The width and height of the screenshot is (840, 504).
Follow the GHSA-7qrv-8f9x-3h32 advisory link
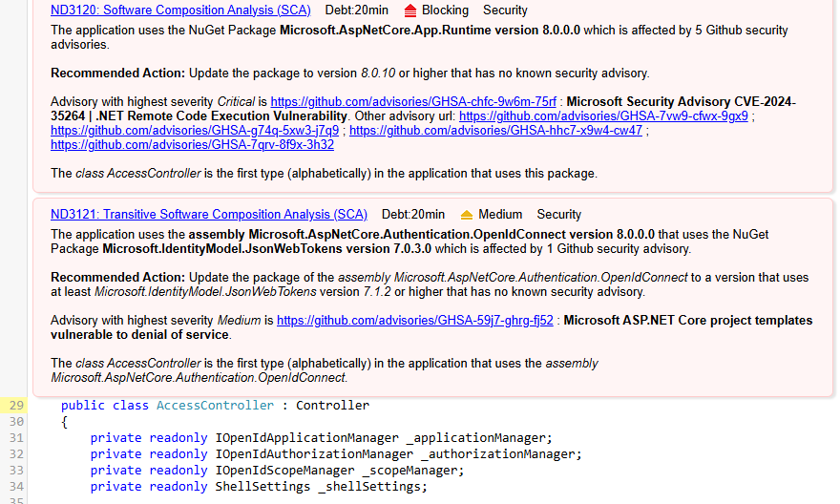coord(192,144)
